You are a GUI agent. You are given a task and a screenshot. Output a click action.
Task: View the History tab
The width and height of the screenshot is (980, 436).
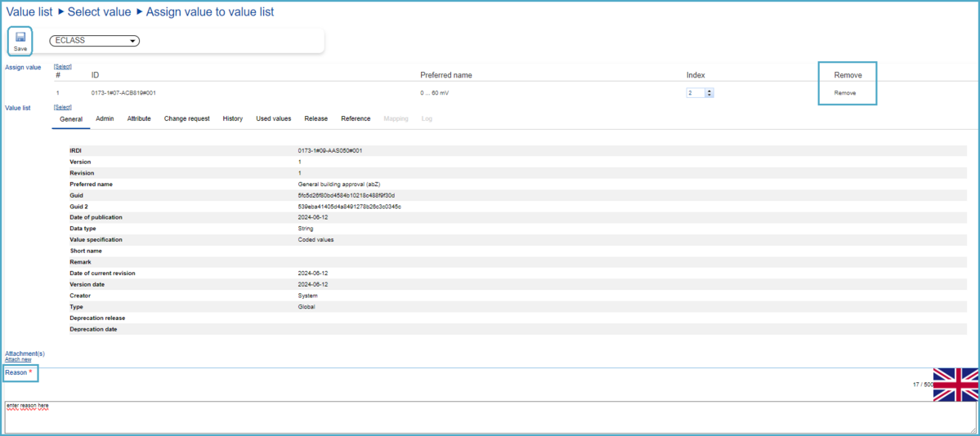[232, 119]
